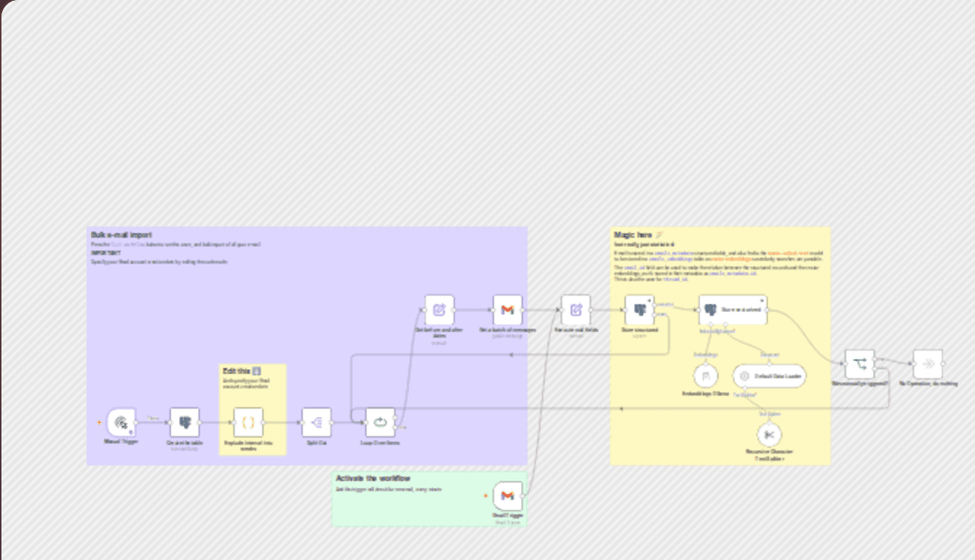Open the edit fields node after Gmail batch

576,309
